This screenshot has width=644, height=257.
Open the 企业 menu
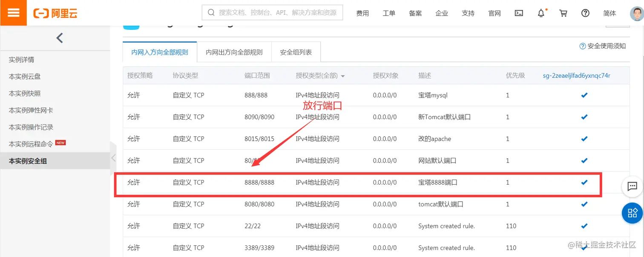tap(442, 13)
